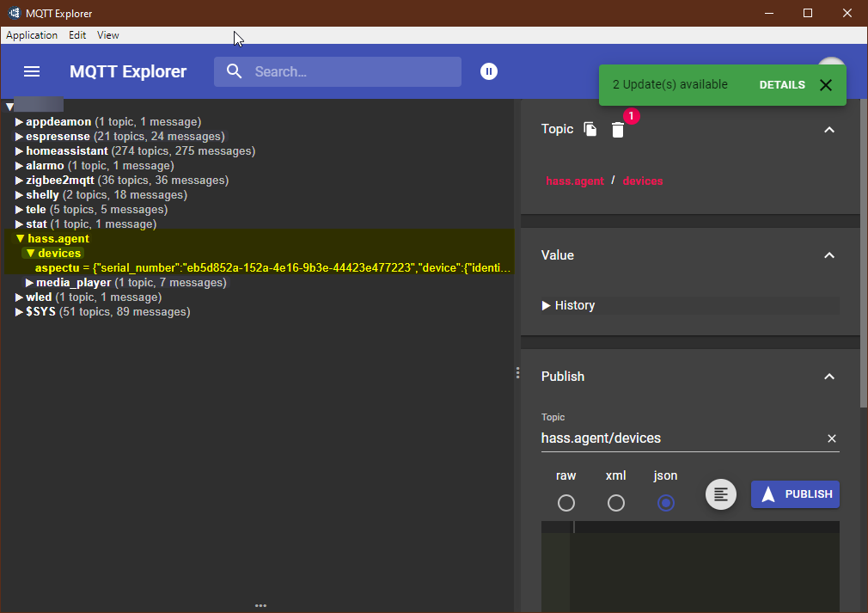Clear the publish topic field

(831, 438)
